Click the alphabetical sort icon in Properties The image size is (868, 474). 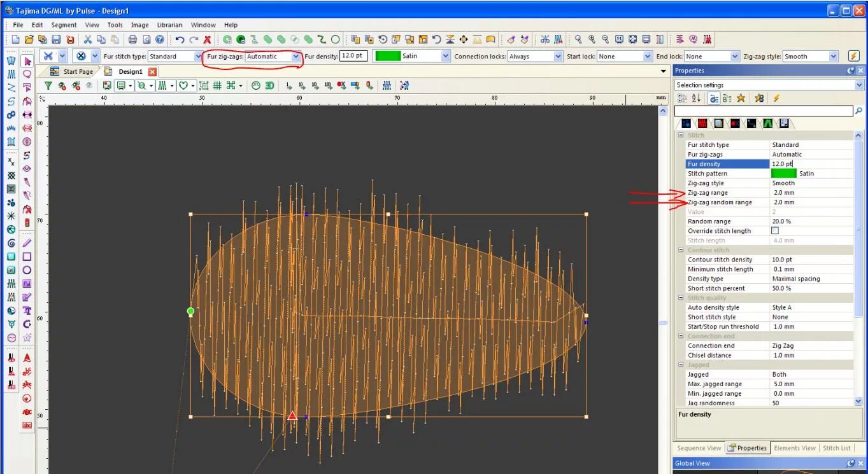point(696,98)
